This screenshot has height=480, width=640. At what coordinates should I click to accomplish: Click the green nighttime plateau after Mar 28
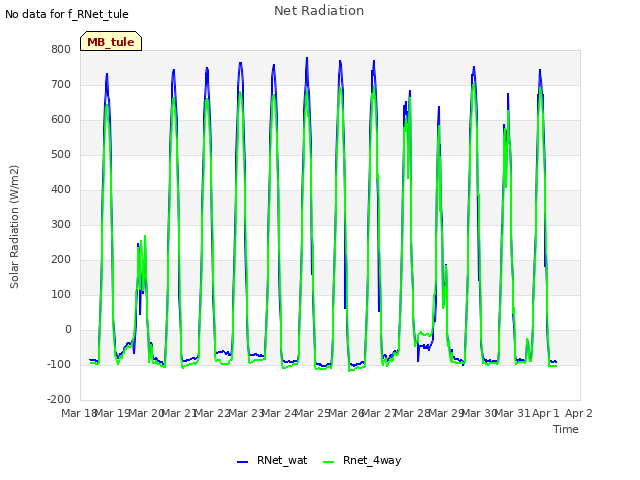point(425,334)
